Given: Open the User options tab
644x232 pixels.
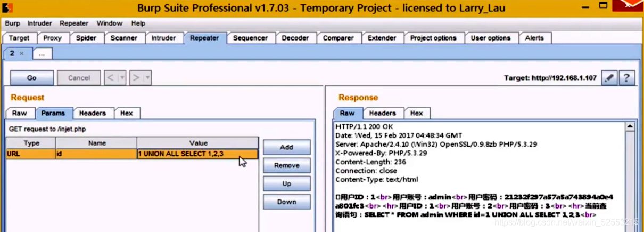Looking at the screenshot, I should pyautogui.click(x=491, y=38).
